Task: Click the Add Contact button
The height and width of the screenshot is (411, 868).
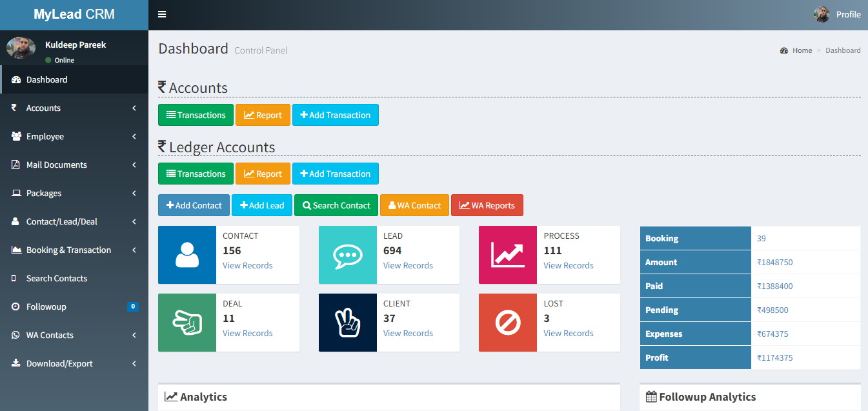Action: coord(194,205)
